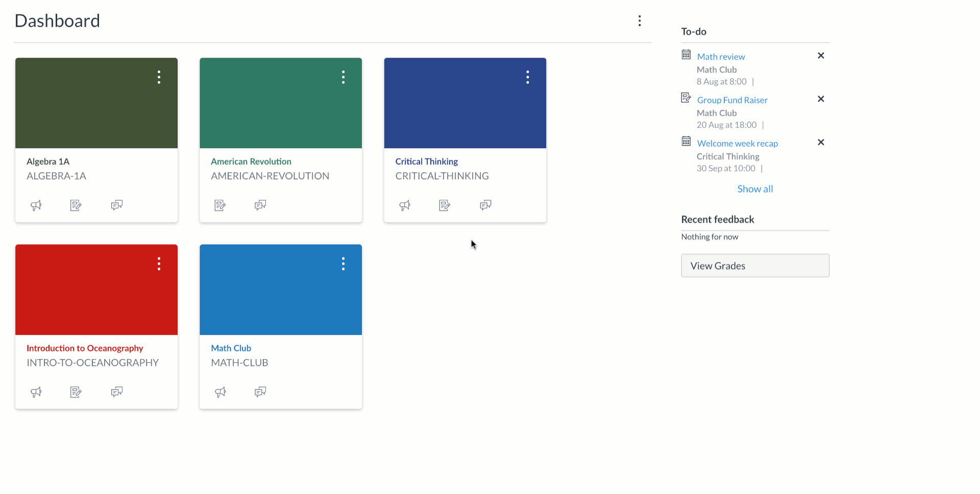
Task: Click the Recent feedback heading
Action: point(718,220)
